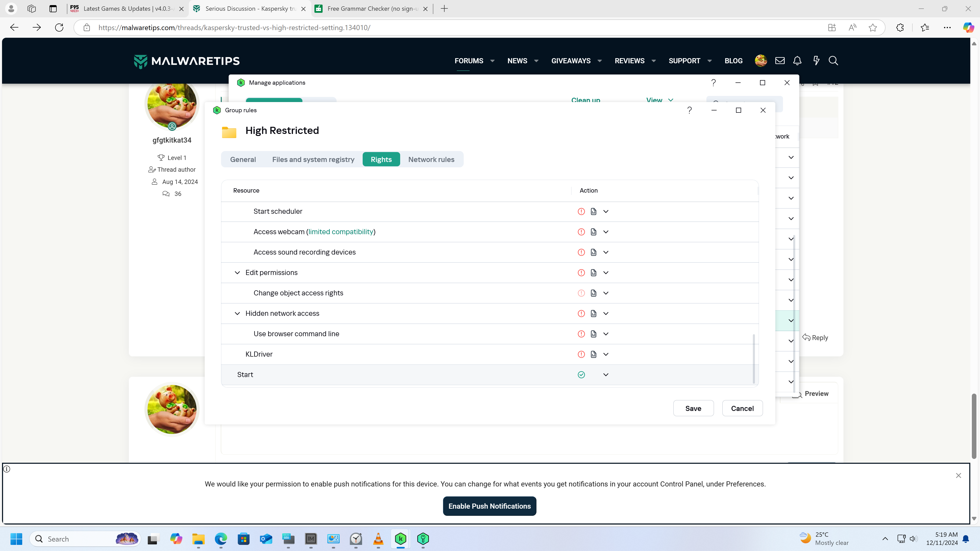Click the log icon for Access webcam
980x551 pixels.
tap(593, 232)
